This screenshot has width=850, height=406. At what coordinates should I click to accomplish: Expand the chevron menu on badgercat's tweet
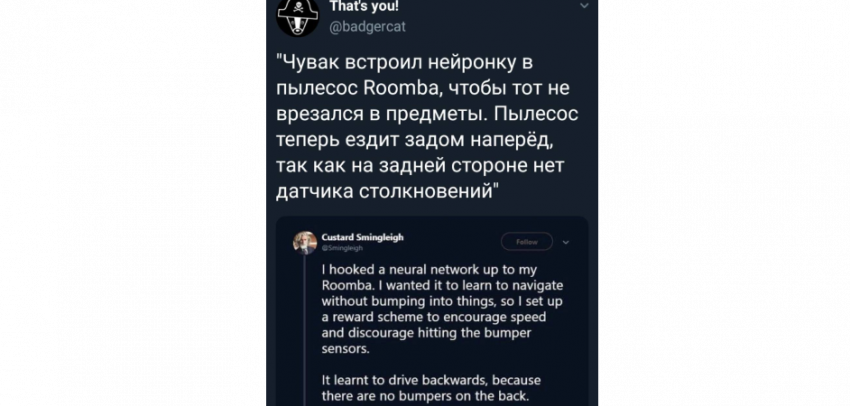(585, 6)
